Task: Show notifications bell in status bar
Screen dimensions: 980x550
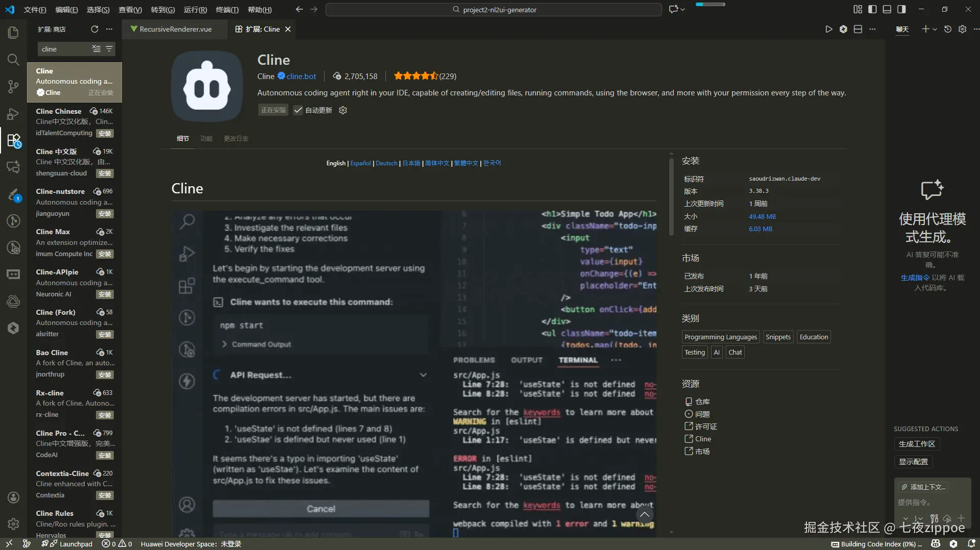Action: [971, 544]
